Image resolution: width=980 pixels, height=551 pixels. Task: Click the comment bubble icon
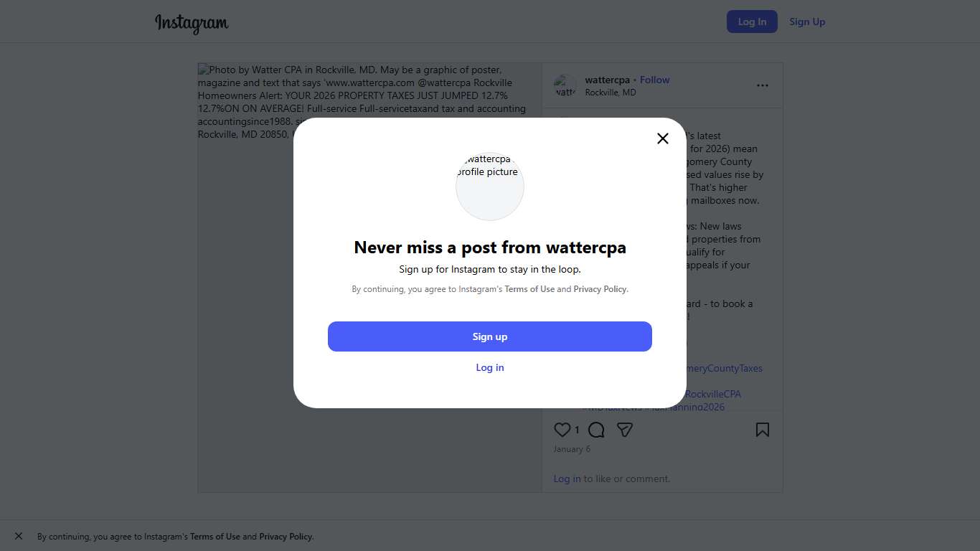[596, 430]
